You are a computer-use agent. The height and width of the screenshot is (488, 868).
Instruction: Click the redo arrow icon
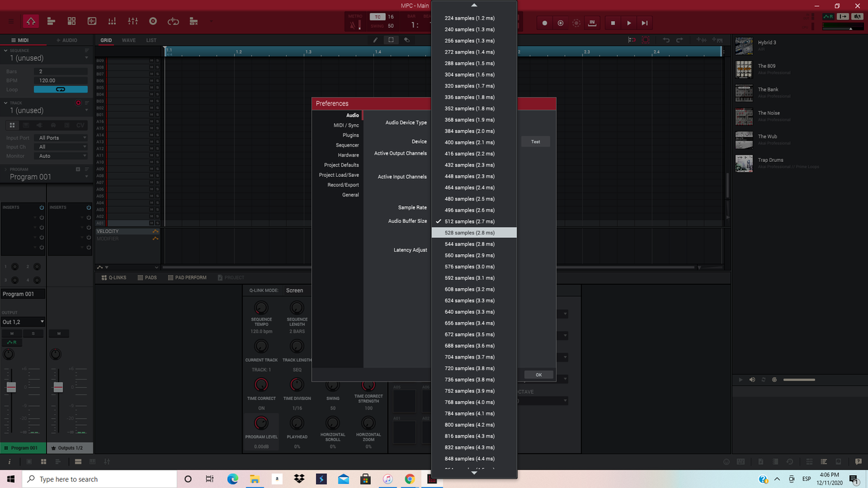click(679, 40)
